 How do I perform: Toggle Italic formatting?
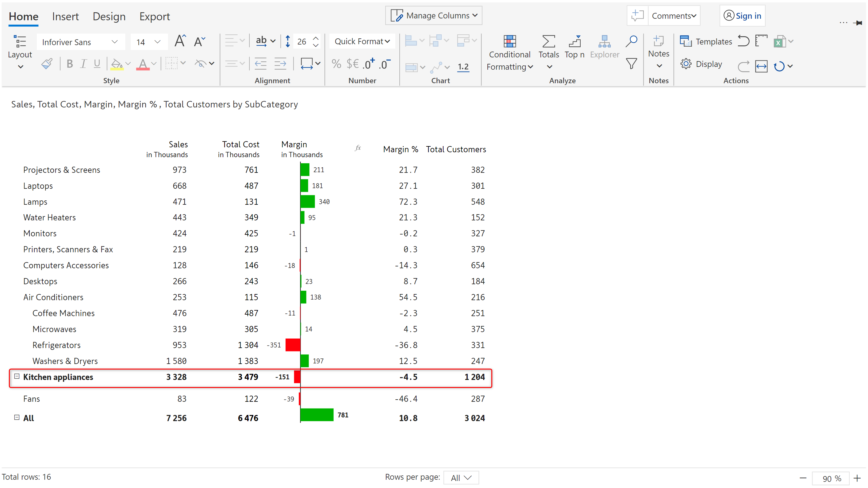click(x=83, y=64)
